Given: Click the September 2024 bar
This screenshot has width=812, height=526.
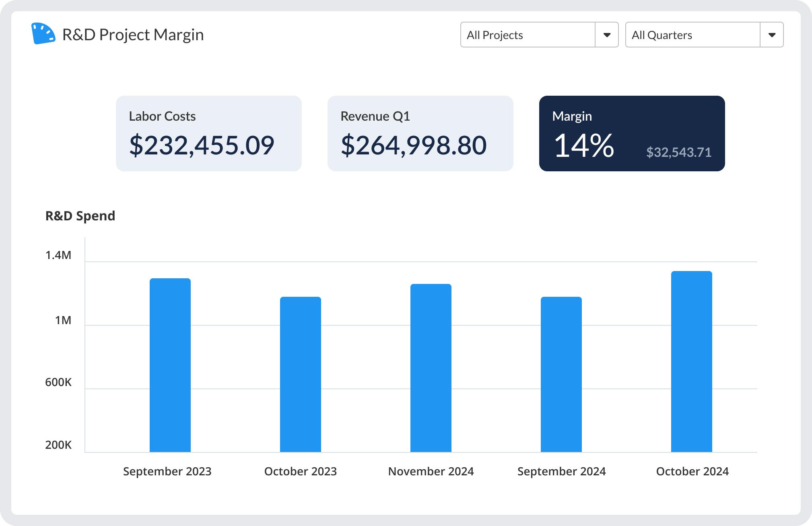Looking at the screenshot, I should pyautogui.click(x=561, y=374).
